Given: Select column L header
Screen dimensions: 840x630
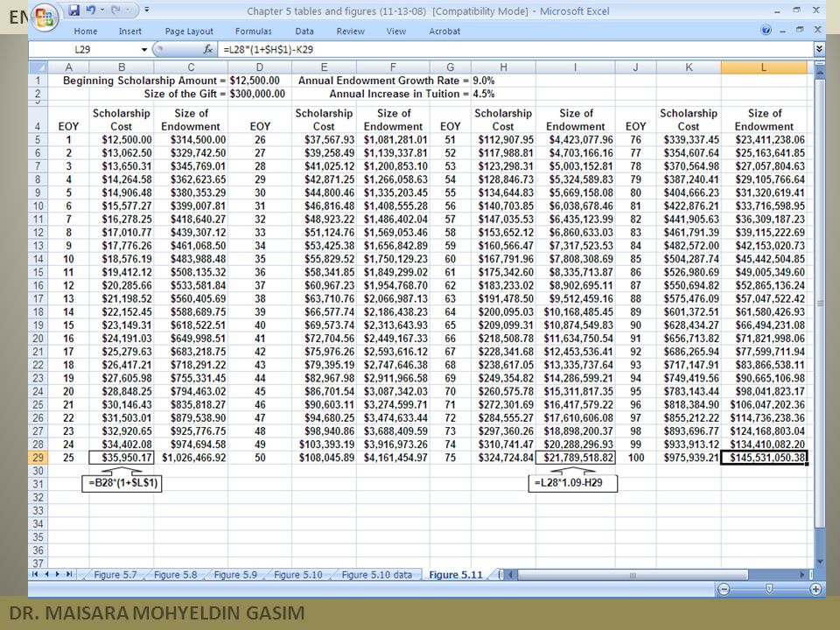Looking at the screenshot, I should tap(764, 67).
